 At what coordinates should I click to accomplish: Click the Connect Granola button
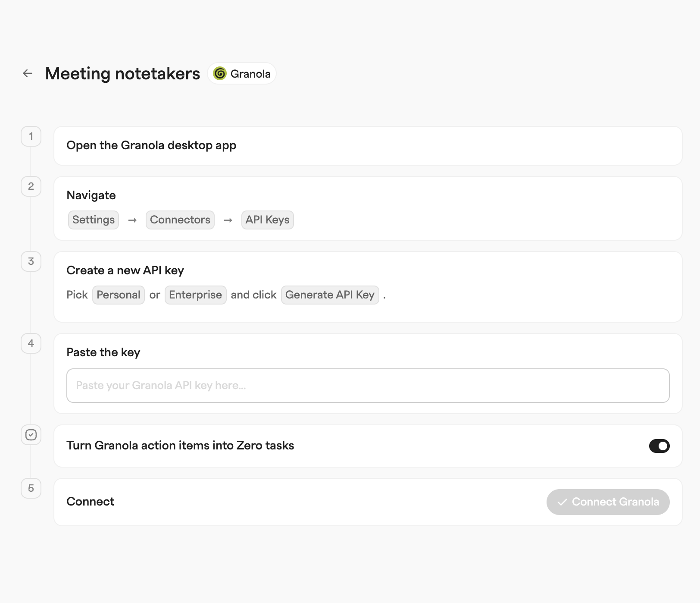coord(608,502)
